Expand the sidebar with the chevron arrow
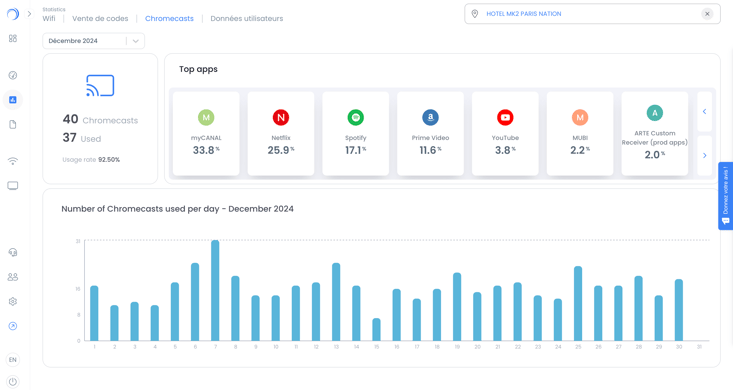Screen dimensions: 733x390 coord(29,14)
